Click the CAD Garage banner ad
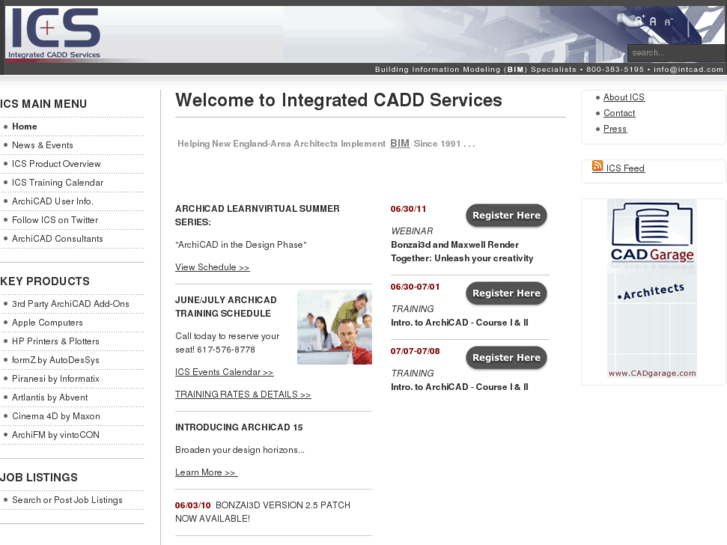727x545 pixels. pos(652,289)
